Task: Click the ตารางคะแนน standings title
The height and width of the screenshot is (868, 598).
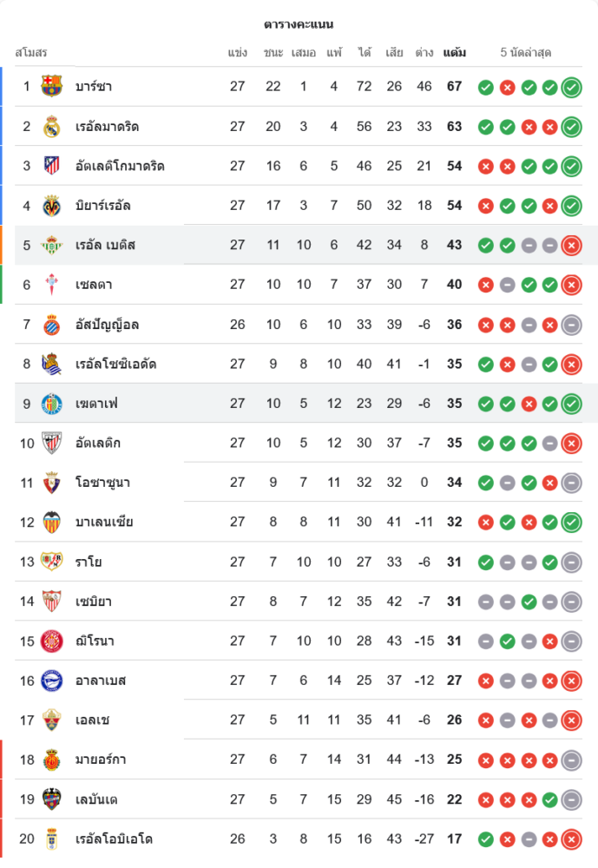Action: pyautogui.click(x=299, y=24)
